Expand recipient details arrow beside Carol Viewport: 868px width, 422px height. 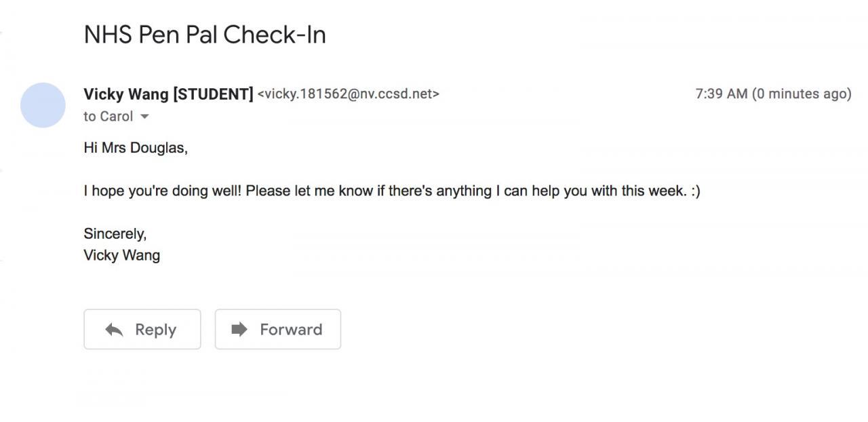click(x=144, y=117)
